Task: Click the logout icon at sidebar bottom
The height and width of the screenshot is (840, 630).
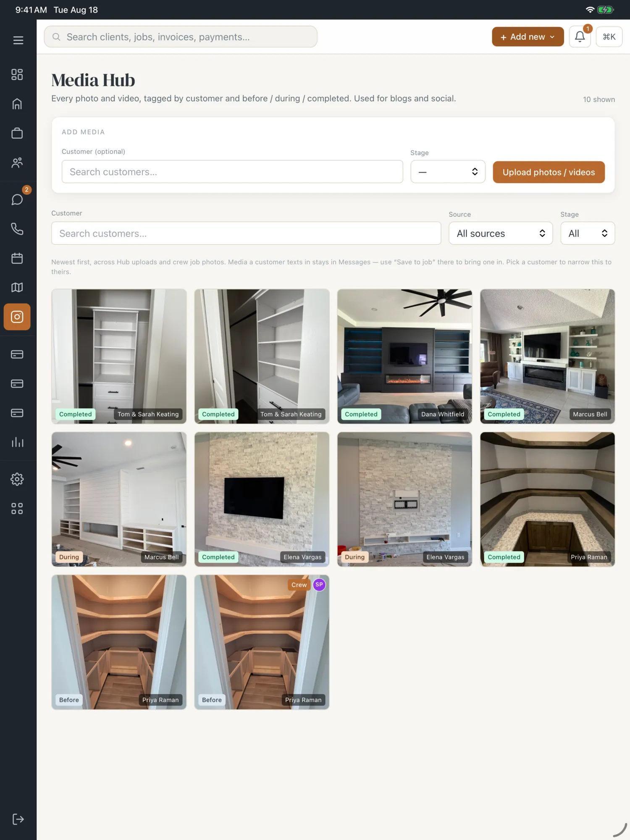Action: point(18,819)
